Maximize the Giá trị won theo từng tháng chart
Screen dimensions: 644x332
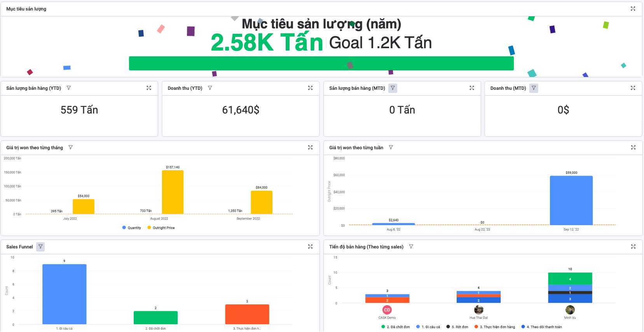[x=310, y=148]
